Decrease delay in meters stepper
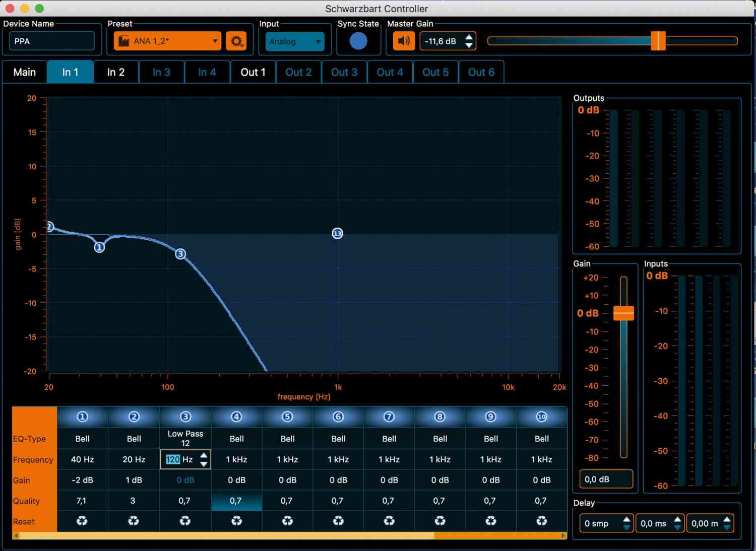 727,528
